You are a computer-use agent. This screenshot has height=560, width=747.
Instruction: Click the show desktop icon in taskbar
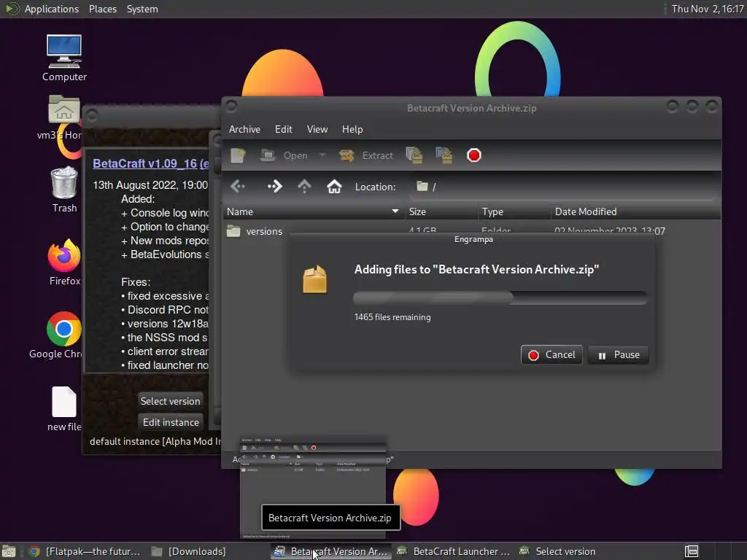pyautogui.click(x=9, y=551)
